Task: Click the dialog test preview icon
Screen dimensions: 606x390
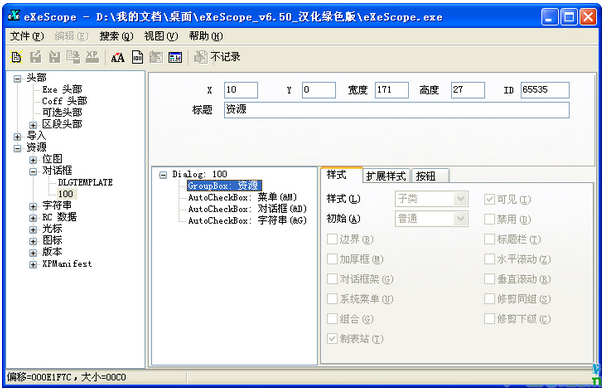Action: pos(175,57)
